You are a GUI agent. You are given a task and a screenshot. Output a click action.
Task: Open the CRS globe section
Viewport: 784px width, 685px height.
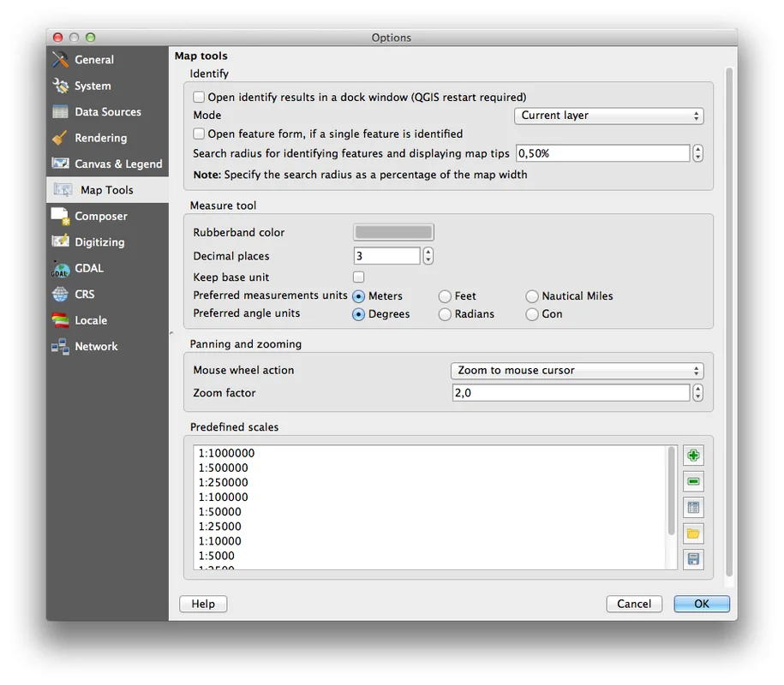point(84,294)
